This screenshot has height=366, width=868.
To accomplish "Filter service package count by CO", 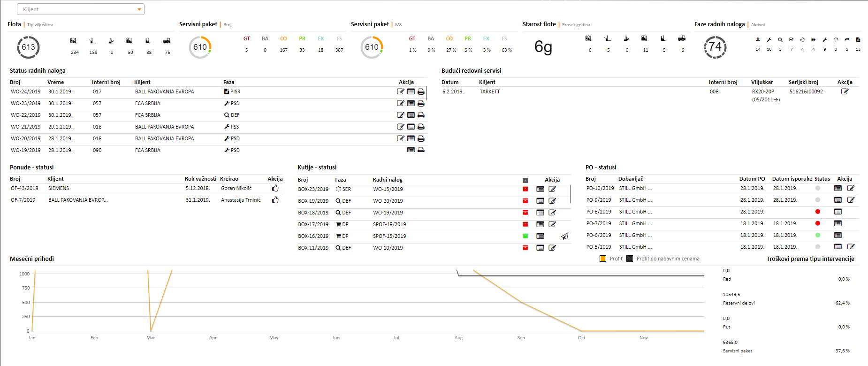I will click(x=283, y=38).
